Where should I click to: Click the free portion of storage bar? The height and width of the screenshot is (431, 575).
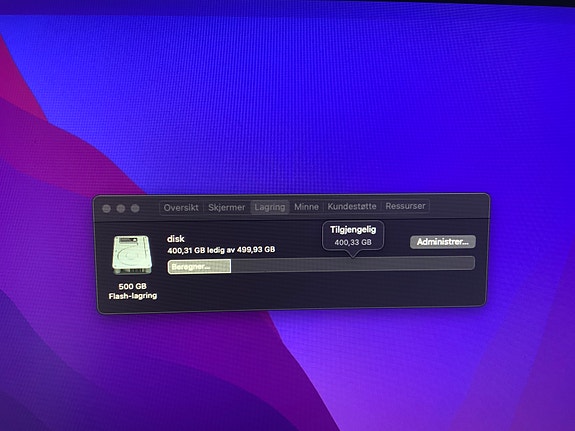point(353,264)
